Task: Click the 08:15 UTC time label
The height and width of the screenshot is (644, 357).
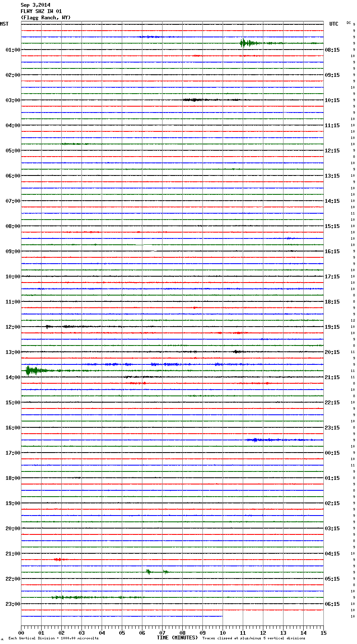Action: 332,50
